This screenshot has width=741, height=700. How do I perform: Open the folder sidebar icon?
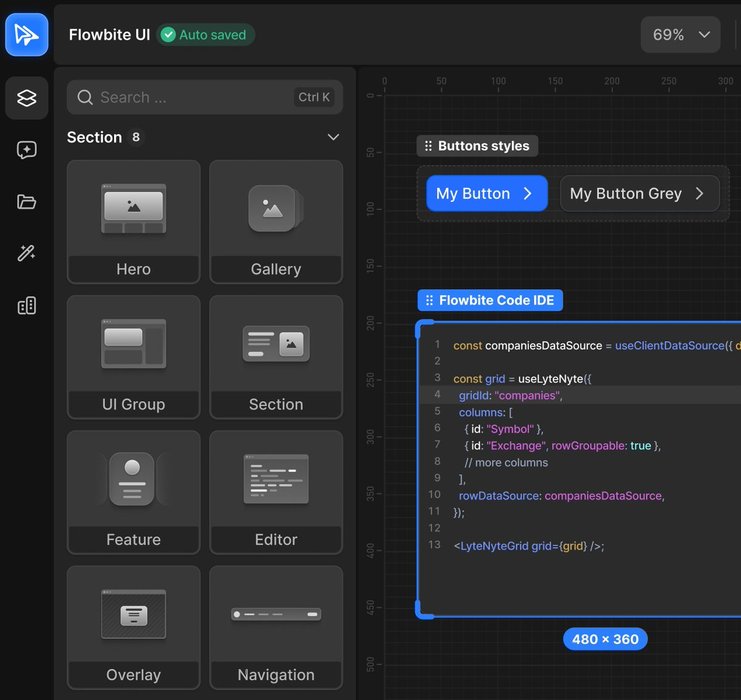(26, 202)
